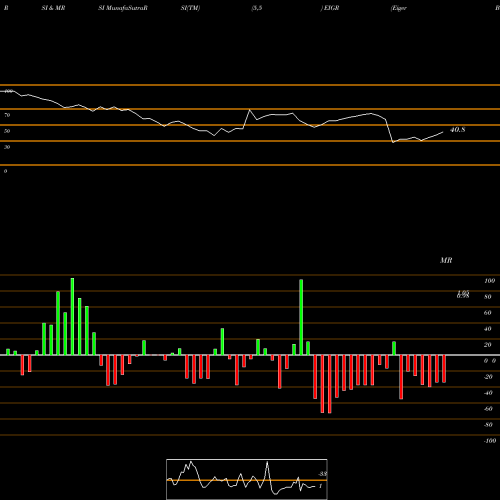Screen dimensions: 500x500
Task: Click the MR axis label -80
Action: click(488, 425)
